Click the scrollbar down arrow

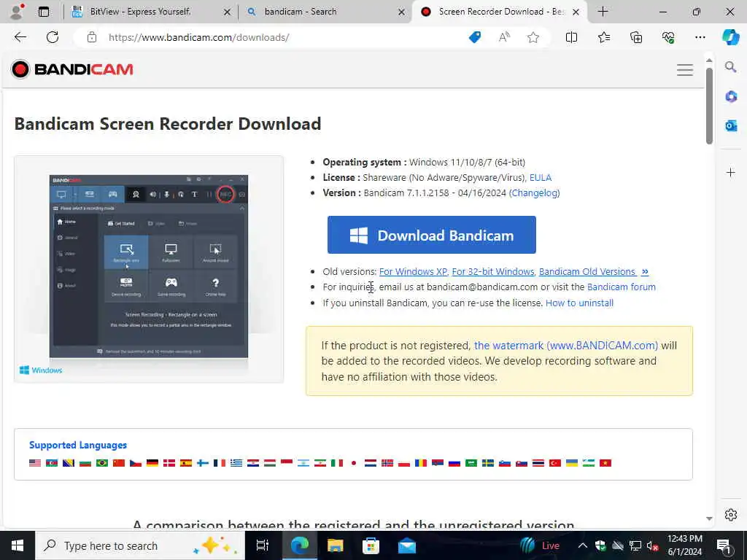point(709,518)
